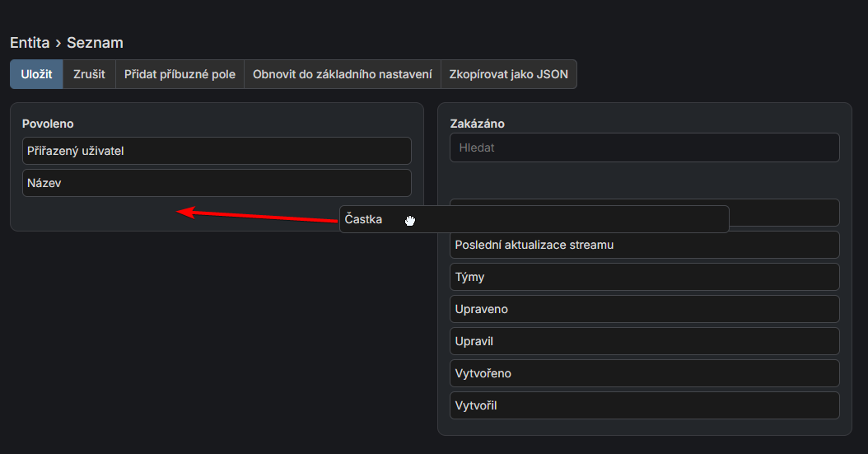Image resolution: width=868 pixels, height=454 pixels.
Task: Click the Zakázáno panel heading
Action: (477, 124)
